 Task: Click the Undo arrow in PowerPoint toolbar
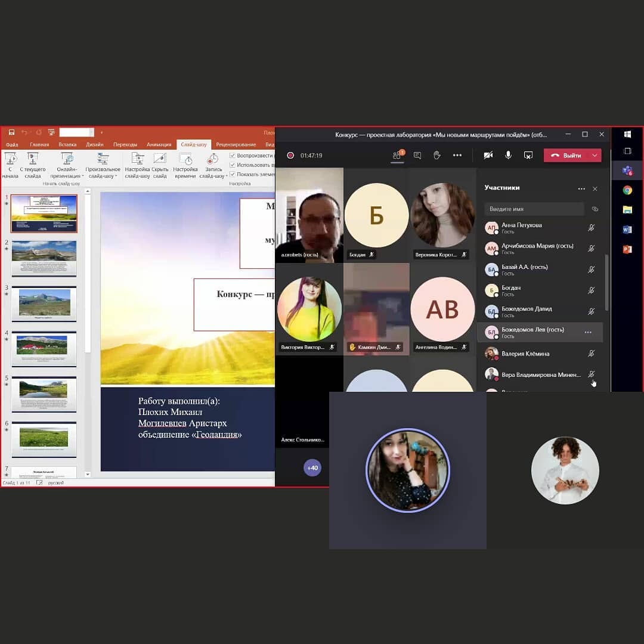24,132
